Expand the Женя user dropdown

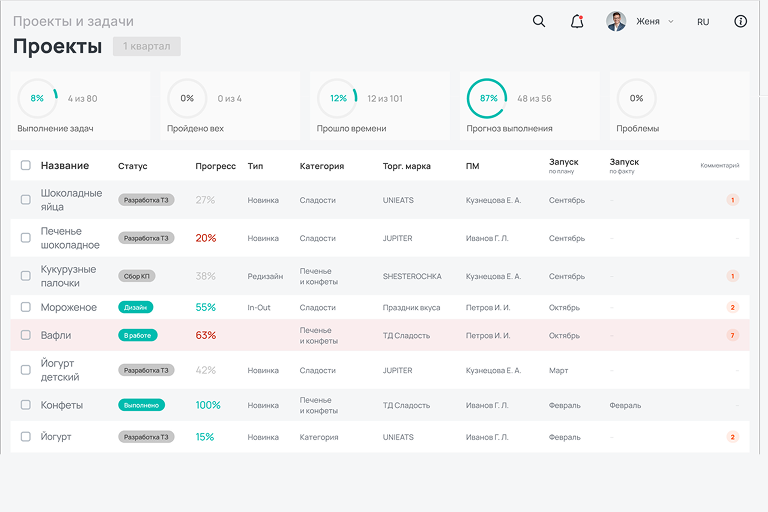671,21
